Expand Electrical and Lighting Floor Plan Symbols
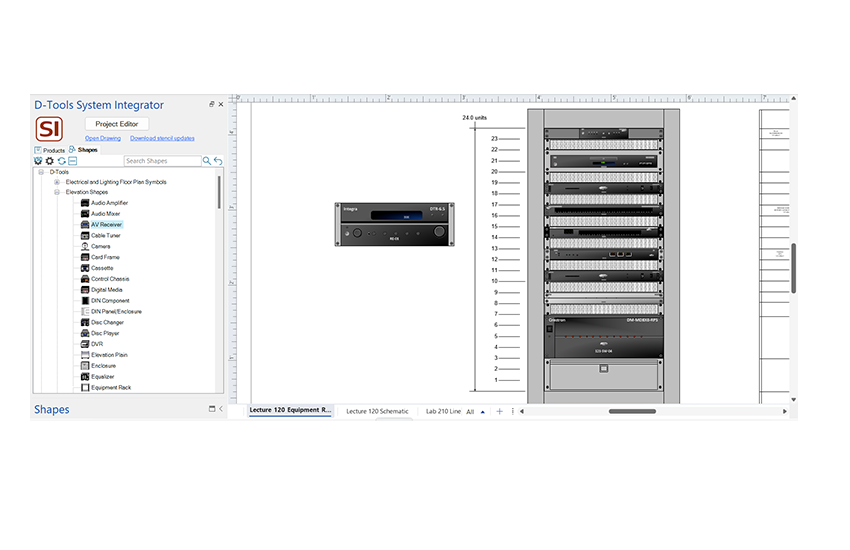The width and height of the screenshot is (850, 550). click(x=57, y=182)
